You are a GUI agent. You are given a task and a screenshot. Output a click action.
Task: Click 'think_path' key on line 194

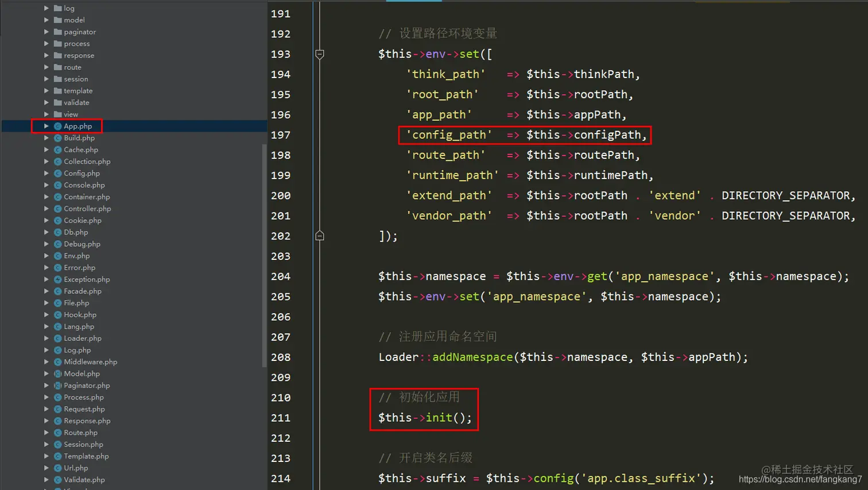pyautogui.click(x=445, y=74)
